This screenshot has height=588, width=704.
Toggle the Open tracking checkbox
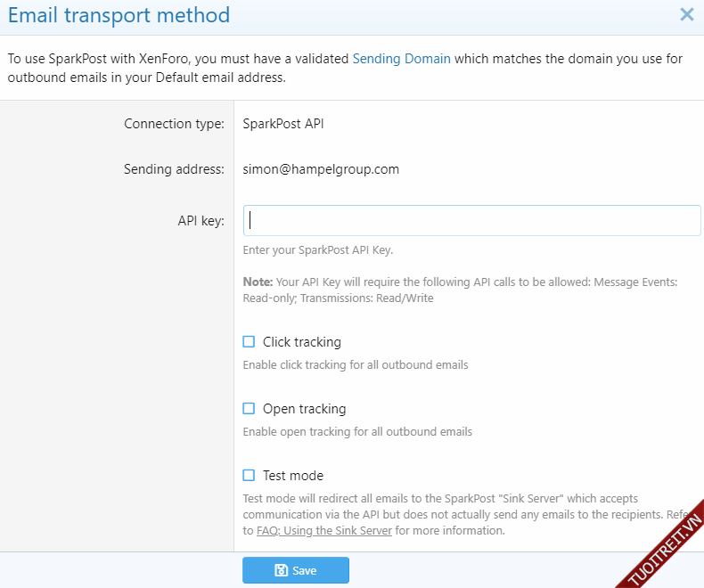click(250, 409)
